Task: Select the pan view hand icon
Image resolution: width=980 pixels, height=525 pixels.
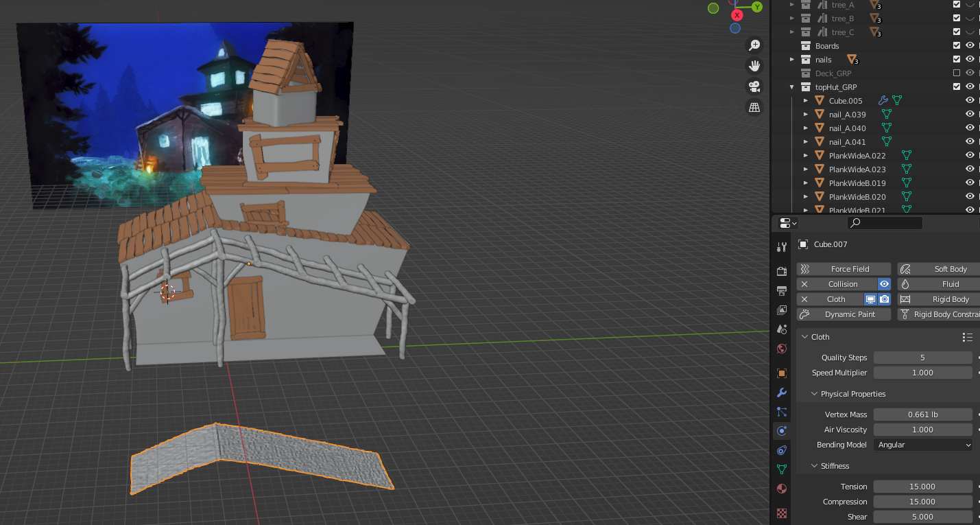Action: (754, 66)
